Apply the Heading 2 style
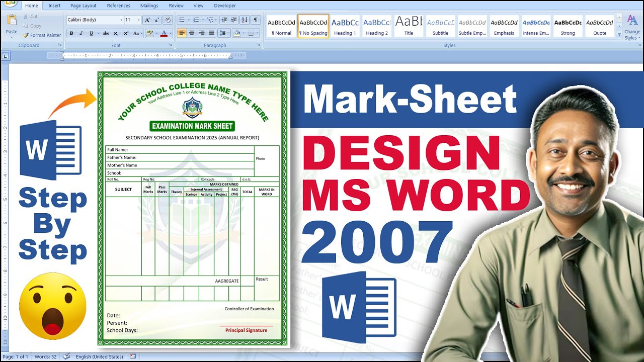Image resolution: width=644 pixels, height=362 pixels. (377, 26)
